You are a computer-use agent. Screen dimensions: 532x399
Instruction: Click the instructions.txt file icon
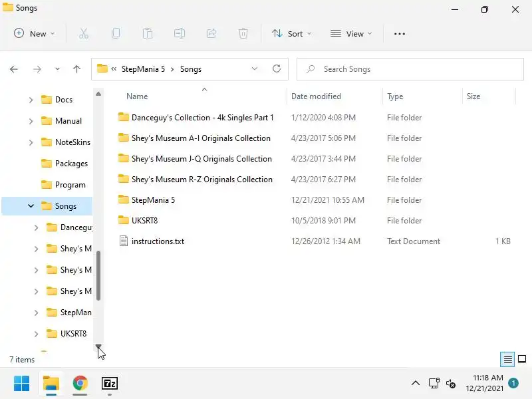[x=124, y=241]
